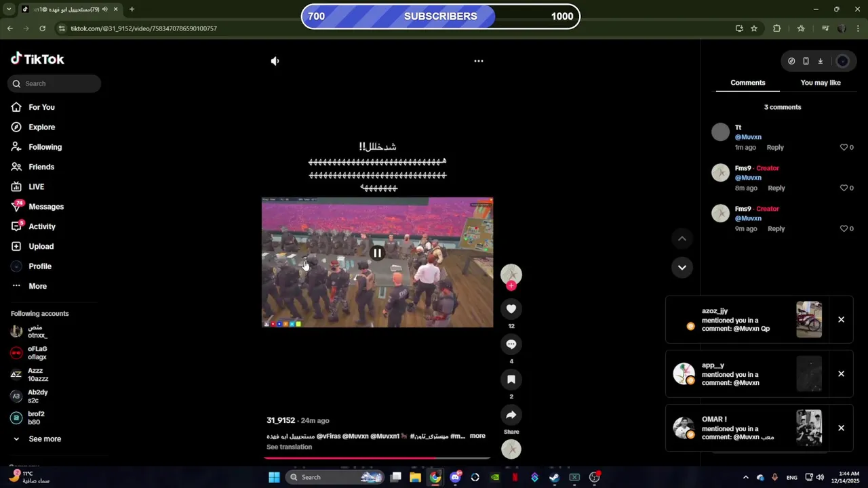868x488 pixels.
Task: Open Ab2dy s2c following account
Action: tap(37, 396)
